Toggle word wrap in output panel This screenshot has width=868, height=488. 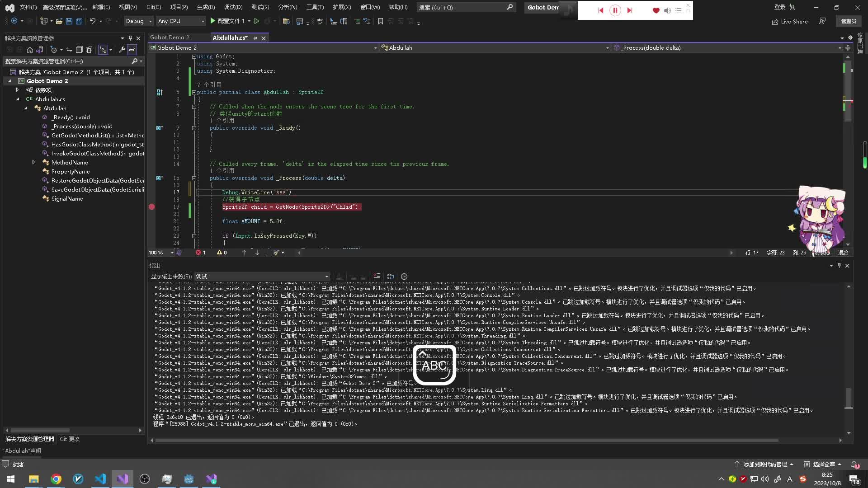[x=391, y=277]
